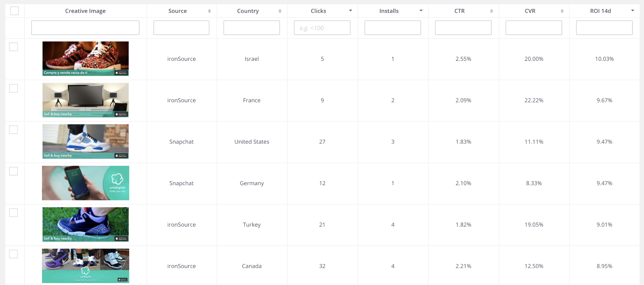This screenshot has height=285, width=644.
Task: Sort by Source column arrows
Action: 209,11
